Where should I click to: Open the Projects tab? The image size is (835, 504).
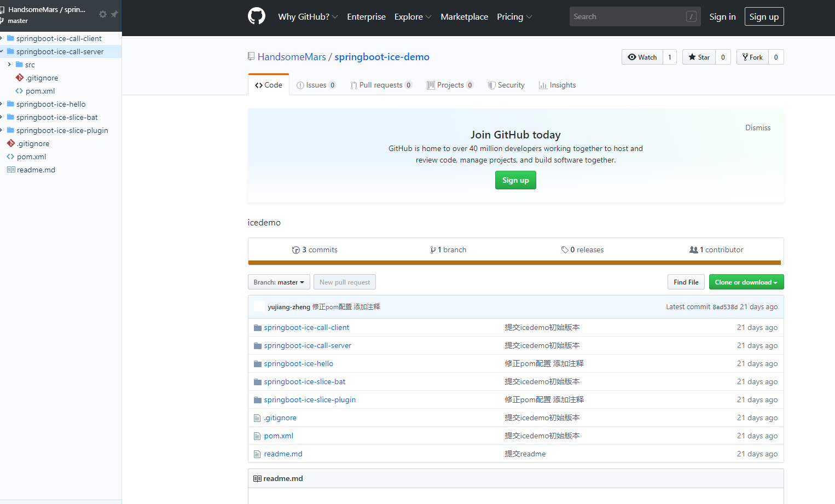click(450, 85)
